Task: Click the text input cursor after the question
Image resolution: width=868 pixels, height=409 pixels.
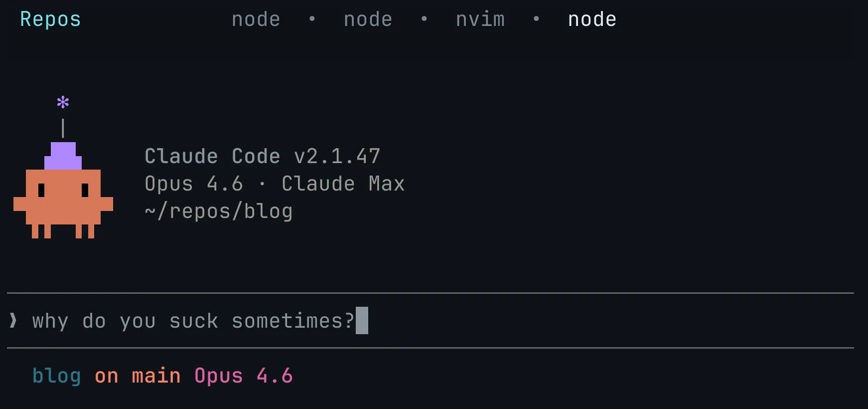Action: point(363,321)
